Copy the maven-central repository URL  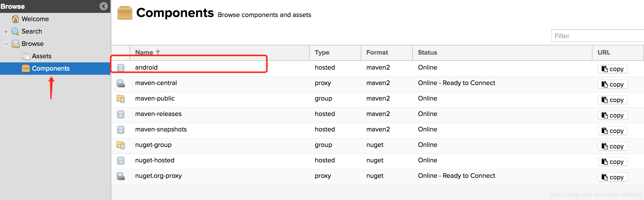pos(613,84)
